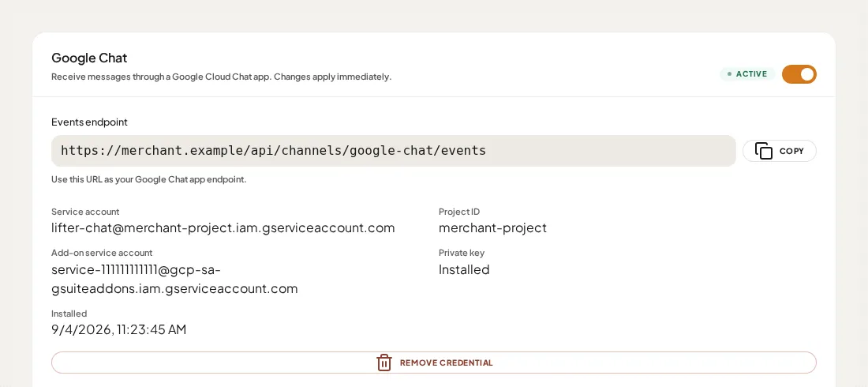This screenshot has height=387, width=868.
Task: Click the installed timestamp 9/4/2026, 11:23:45 AM
Action: pyautogui.click(x=119, y=329)
